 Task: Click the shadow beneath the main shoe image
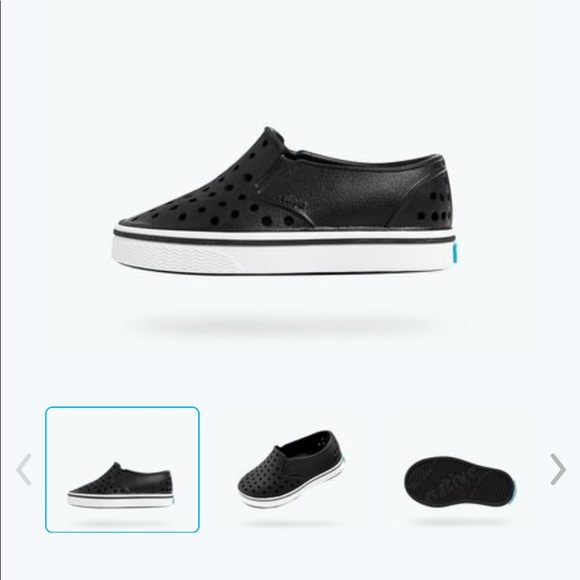(x=284, y=326)
